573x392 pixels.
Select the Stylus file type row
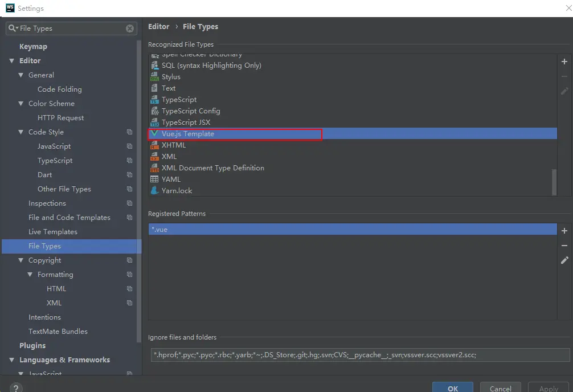point(353,77)
